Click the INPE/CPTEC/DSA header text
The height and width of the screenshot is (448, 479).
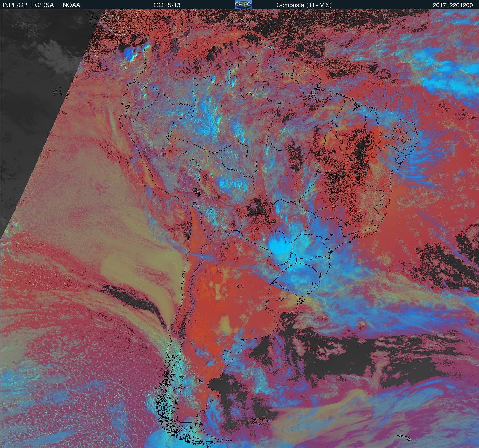28,5
